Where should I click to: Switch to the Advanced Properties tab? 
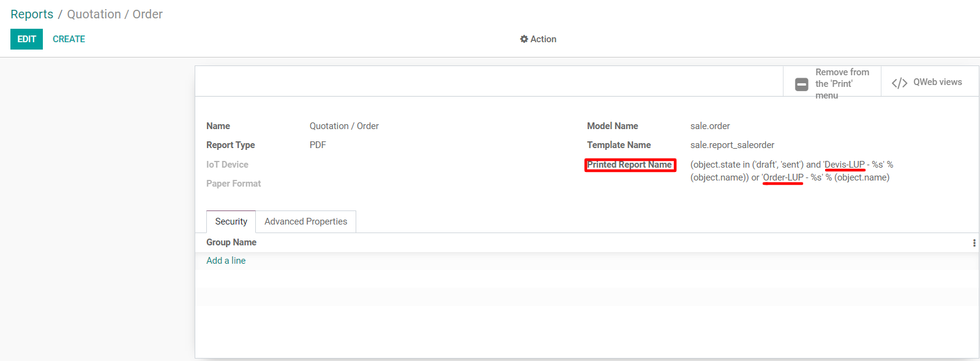click(305, 221)
